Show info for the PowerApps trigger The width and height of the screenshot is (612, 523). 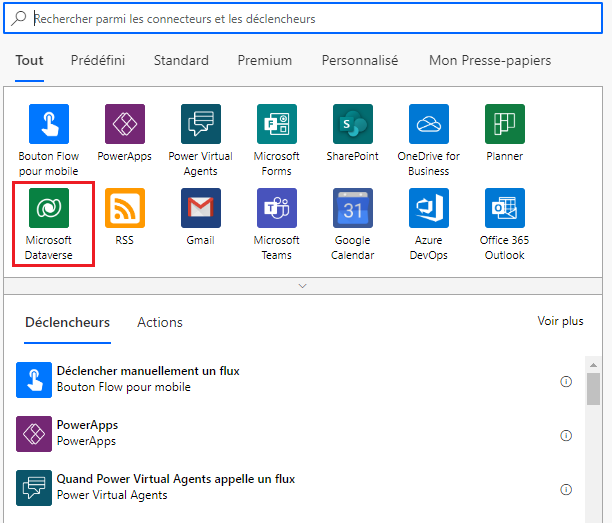click(566, 435)
